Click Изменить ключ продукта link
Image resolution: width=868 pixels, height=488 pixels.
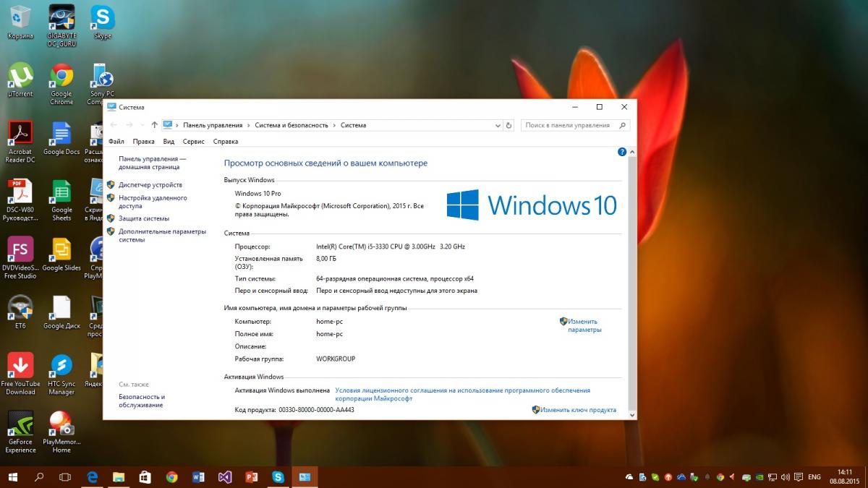pyautogui.click(x=578, y=410)
